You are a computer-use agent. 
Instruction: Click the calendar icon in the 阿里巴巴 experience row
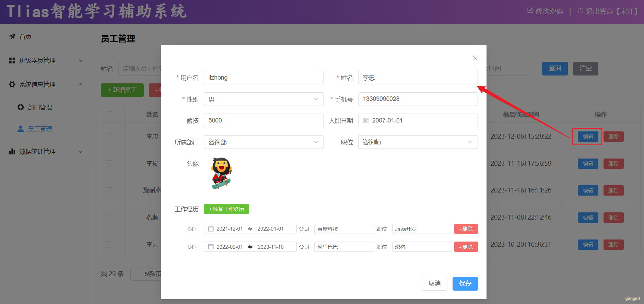point(211,247)
